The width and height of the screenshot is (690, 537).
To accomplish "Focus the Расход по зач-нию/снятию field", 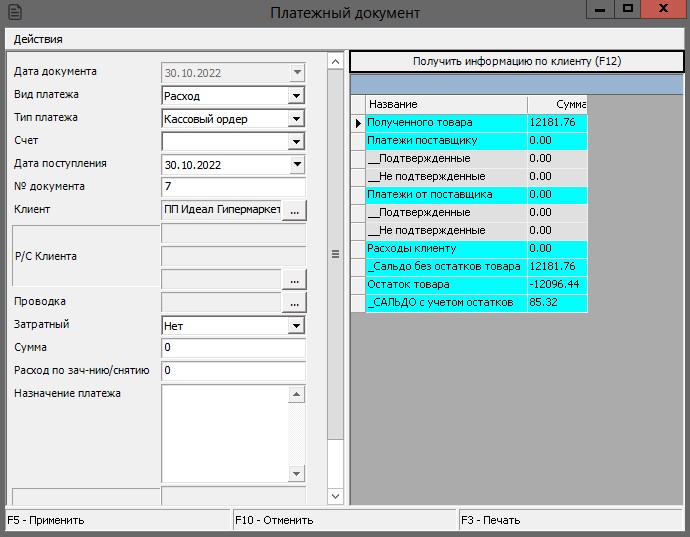I will 232,371.
